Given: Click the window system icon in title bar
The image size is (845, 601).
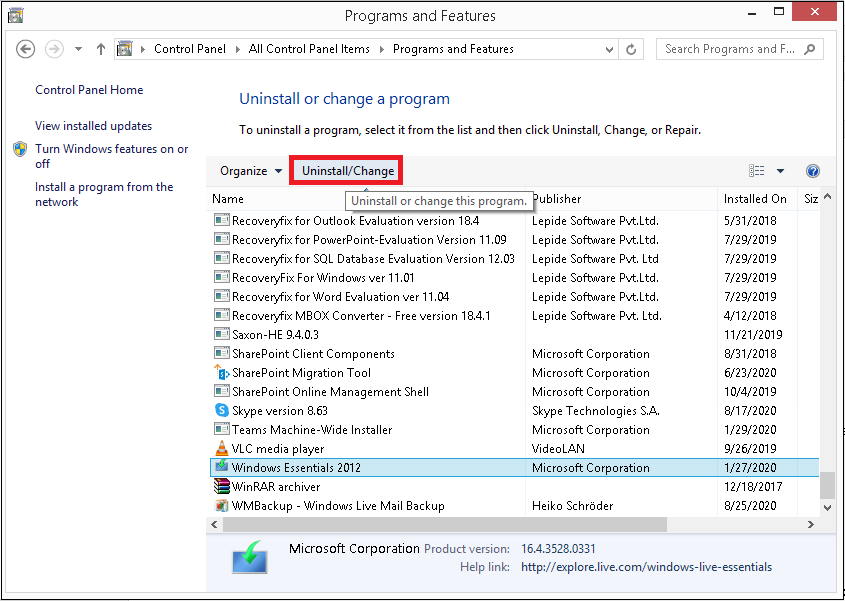Looking at the screenshot, I should coord(16,15).
